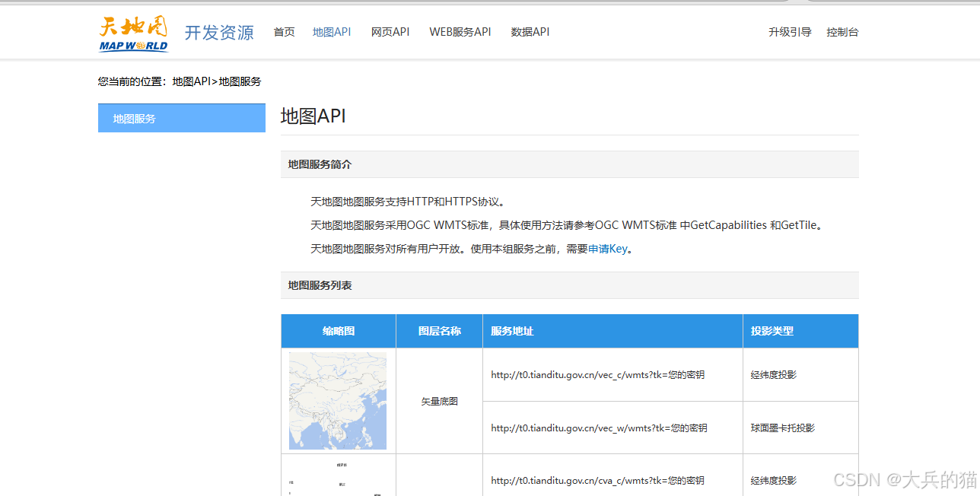The height and width of the screenshot is (496, 980).
Task: Click the vec_w wmts service URL
Action: coord(599,428)
